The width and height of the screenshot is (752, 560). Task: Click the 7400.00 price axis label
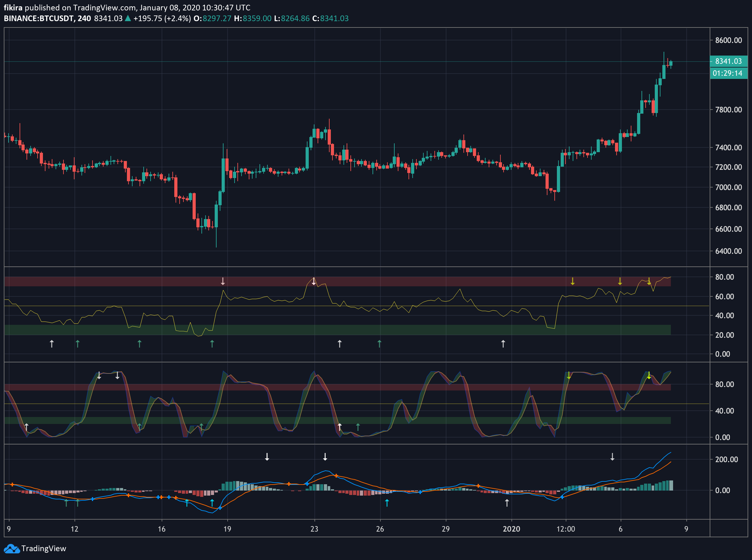[x=729, y=147]
